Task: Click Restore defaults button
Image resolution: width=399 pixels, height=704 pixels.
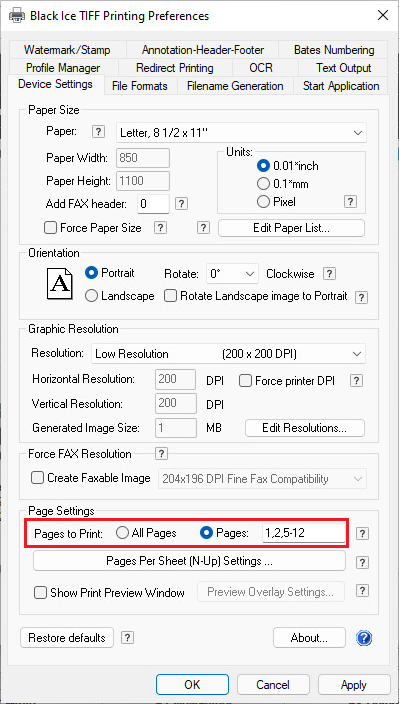Action: [x=67, y=638]
